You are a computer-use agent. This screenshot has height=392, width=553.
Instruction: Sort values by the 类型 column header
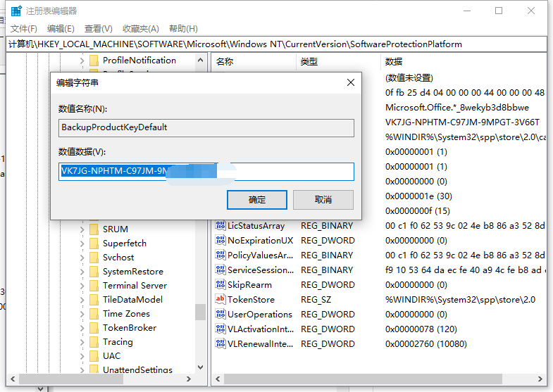pyautogui.click(x=339, y=62)
